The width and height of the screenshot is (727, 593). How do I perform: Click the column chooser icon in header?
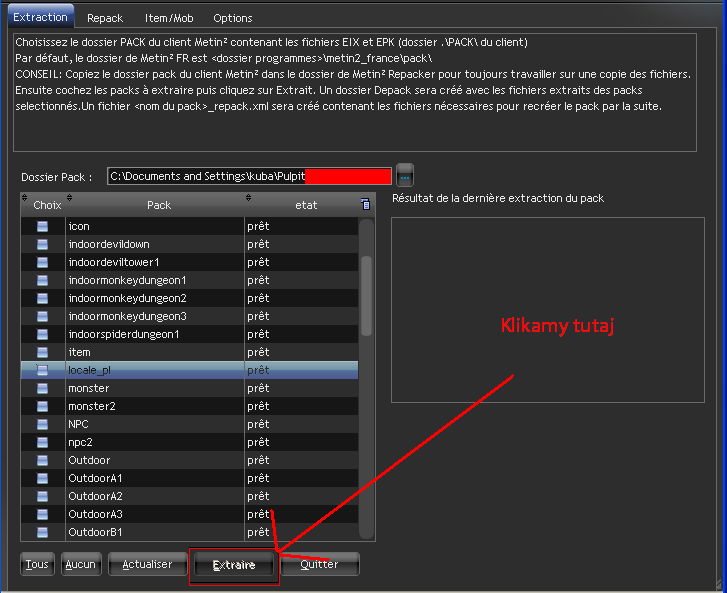point(365,204)
